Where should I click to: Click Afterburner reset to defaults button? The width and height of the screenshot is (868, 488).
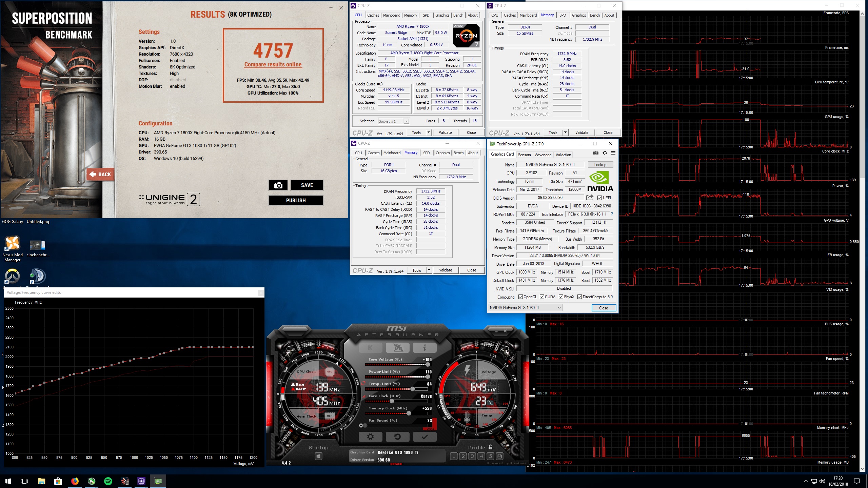click(x=397, y=437)
